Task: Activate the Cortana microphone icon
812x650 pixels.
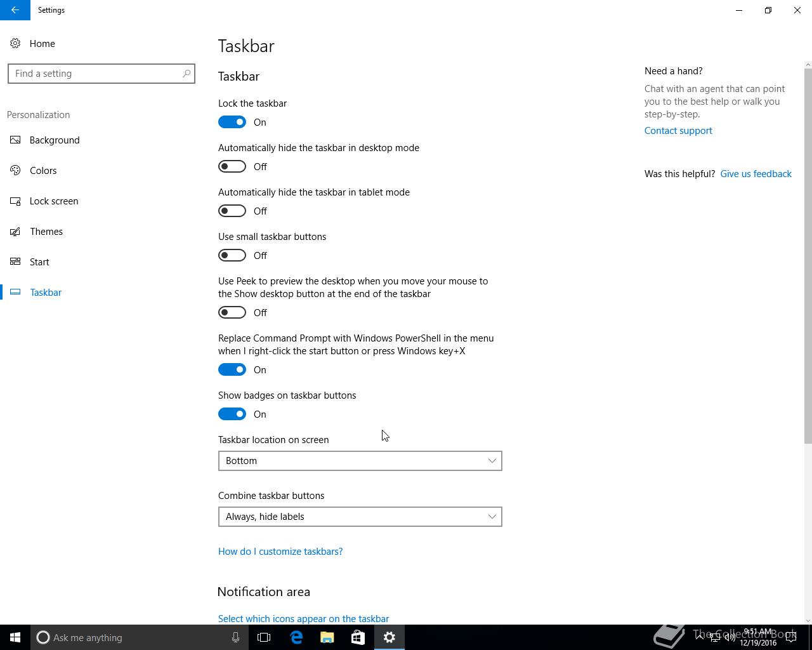Action: click(235, 637)
